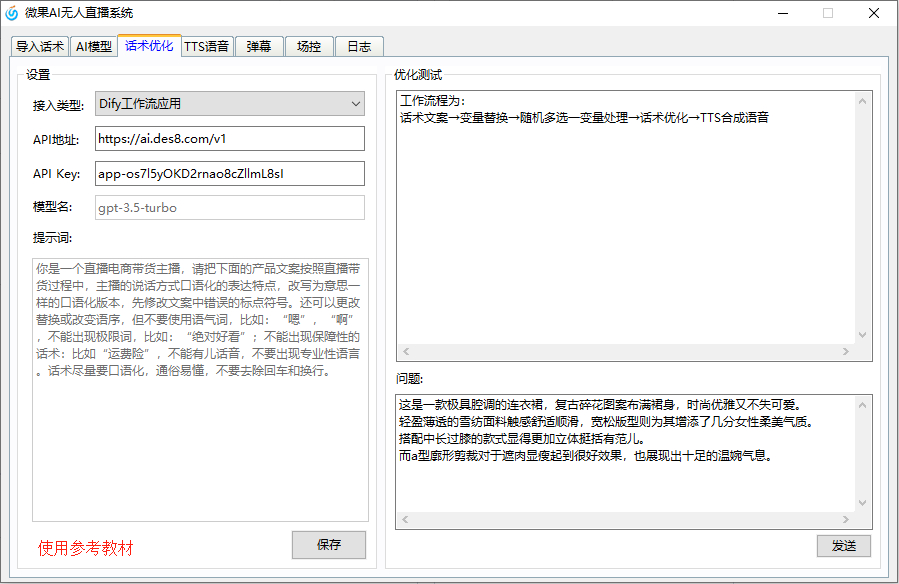Viewport: 899px width, 584px height.
Task: Click the 模型名 field showing gpt-3.5-turbo
Action: point(229,208)
